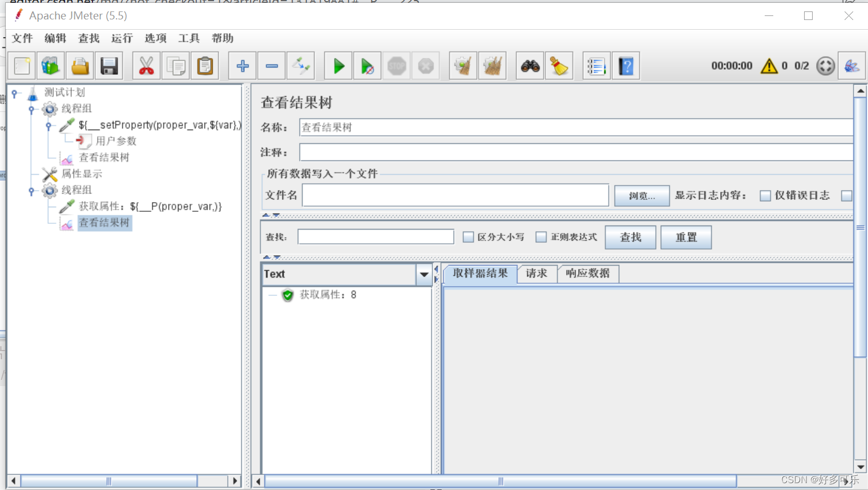Screen dimensions: 868x490
Task: Toggle the 区分大小写 checkbox
Action: click(468, 237)
